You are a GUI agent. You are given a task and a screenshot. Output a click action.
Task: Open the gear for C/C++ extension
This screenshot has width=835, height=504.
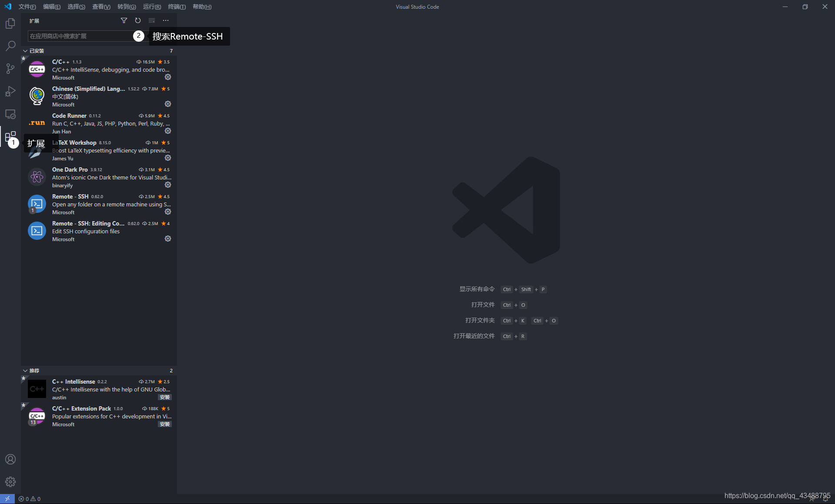(168, 77)
